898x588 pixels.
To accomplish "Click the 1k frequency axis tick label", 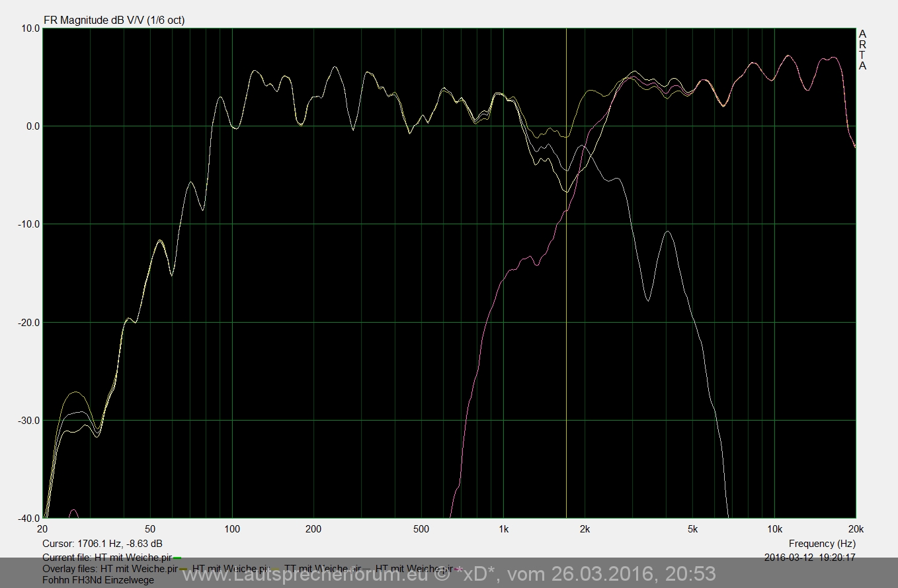I will [x=503, y=528].
